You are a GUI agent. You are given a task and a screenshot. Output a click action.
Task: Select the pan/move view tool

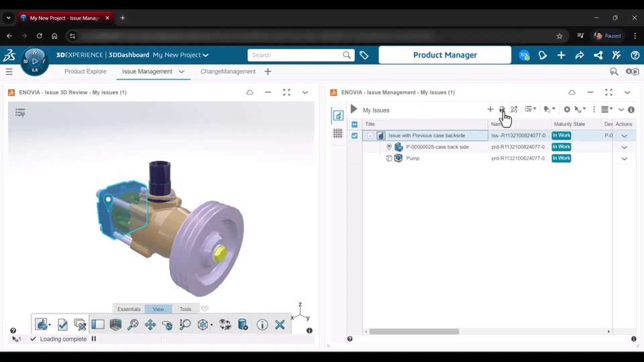click(150, 325)
